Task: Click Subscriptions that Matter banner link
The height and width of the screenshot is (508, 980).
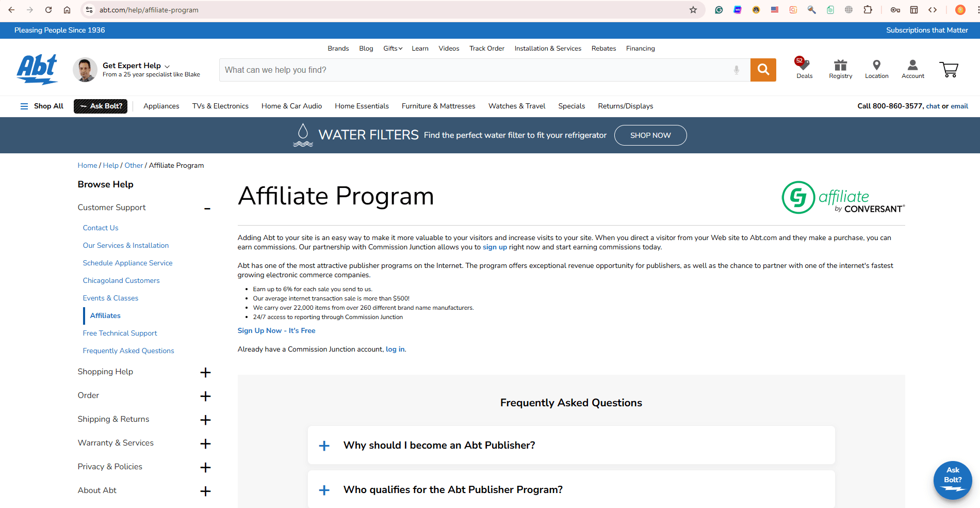Action: [927, 30]
